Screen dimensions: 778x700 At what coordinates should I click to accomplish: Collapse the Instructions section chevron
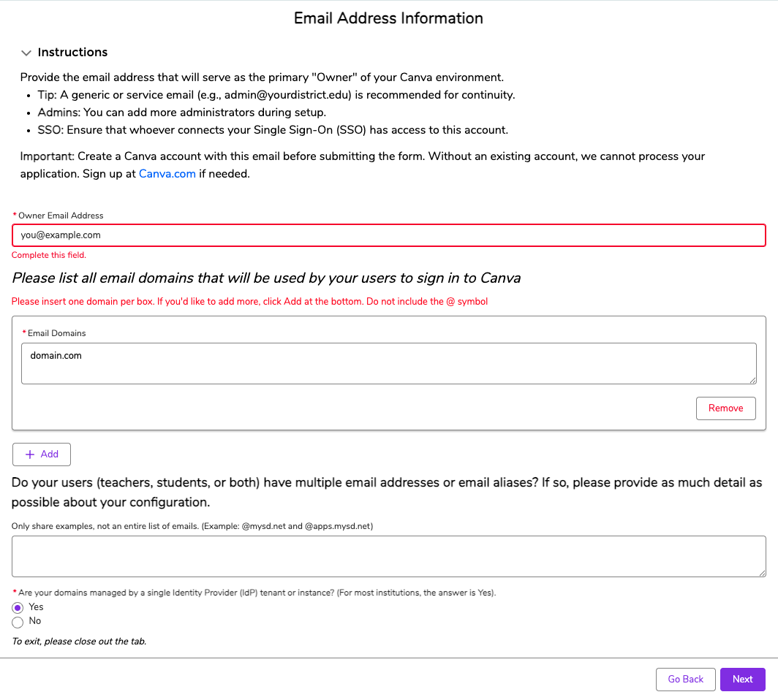26,53
